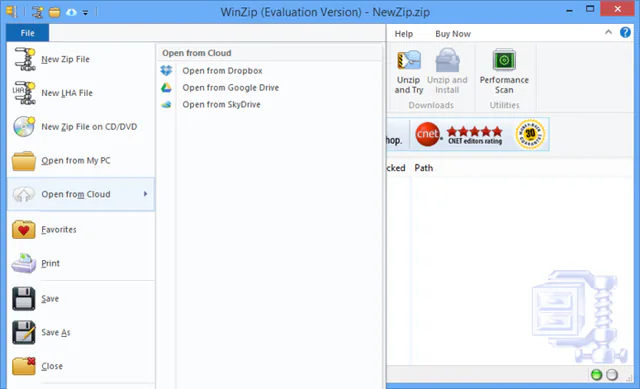Click the SkyDrive logo icon

click(x=166, y=104)
